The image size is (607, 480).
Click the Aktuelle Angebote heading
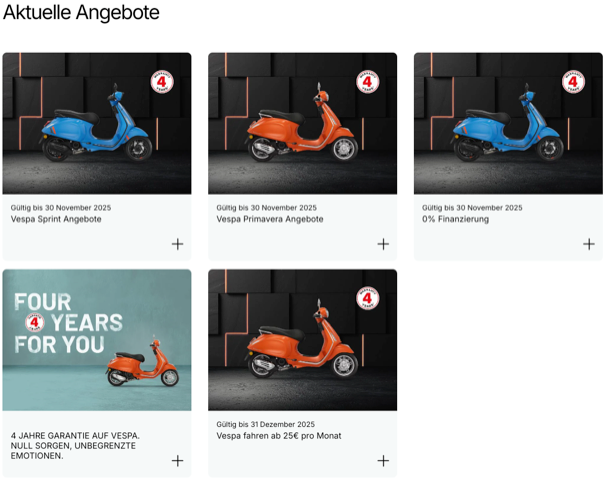coord(81,12)
